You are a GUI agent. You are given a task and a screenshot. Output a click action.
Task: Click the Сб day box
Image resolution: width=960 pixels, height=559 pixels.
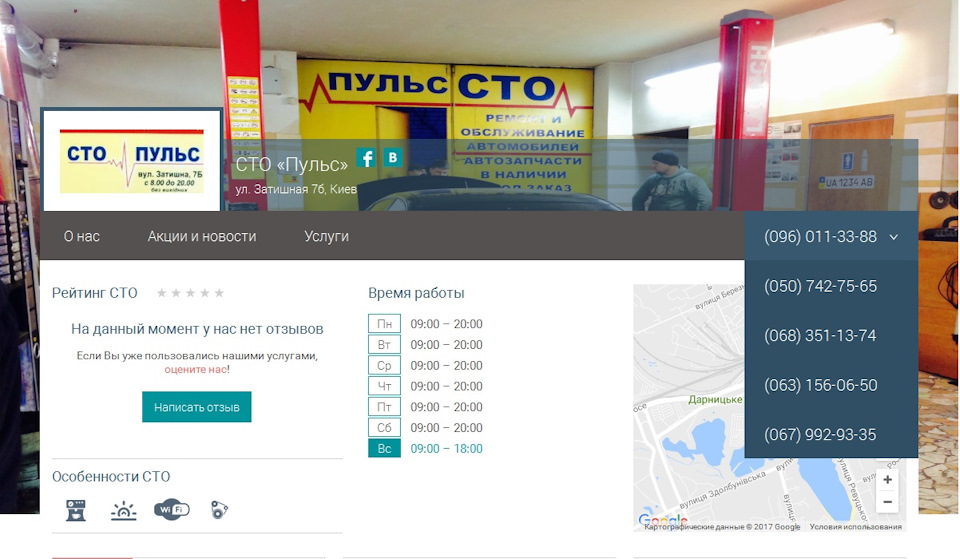(x=384, y=428)
